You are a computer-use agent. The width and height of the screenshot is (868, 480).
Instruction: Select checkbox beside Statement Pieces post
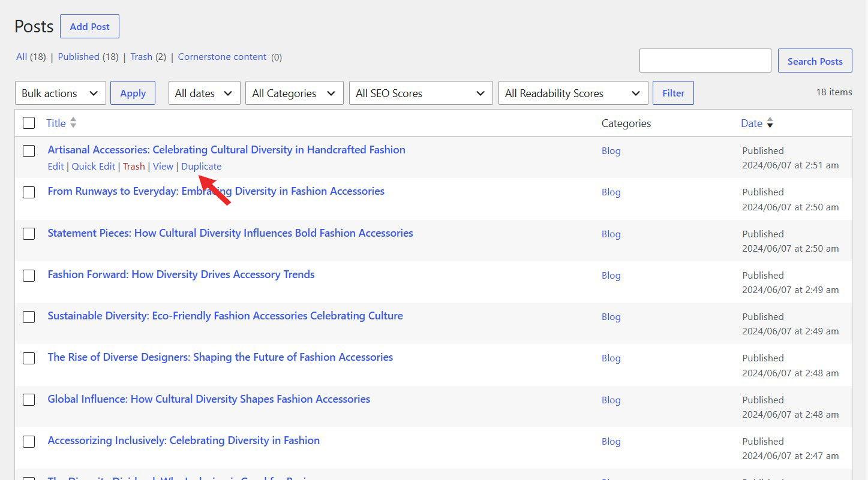point(29,234)
